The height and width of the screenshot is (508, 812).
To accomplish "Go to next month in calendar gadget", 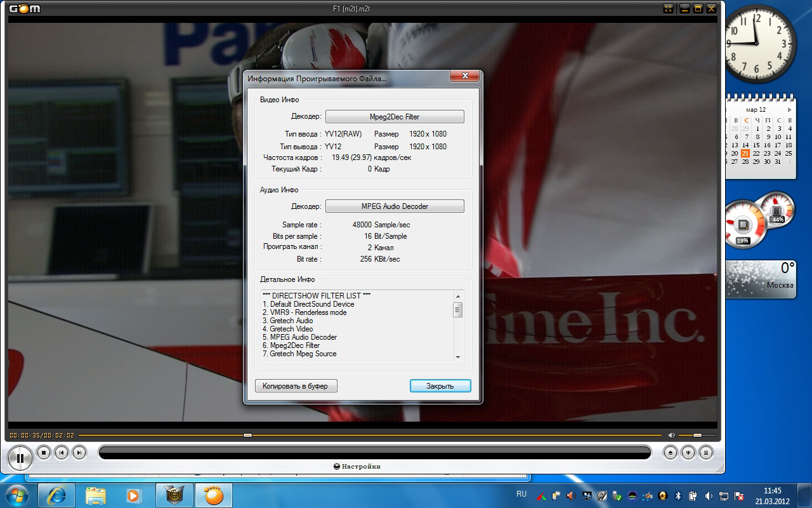I will 790,110.
